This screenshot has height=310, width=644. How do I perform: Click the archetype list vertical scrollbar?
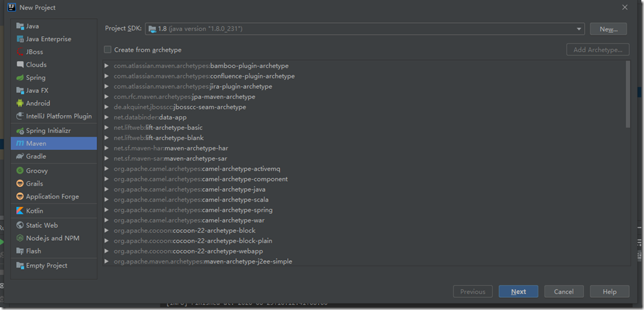(628, 94)
